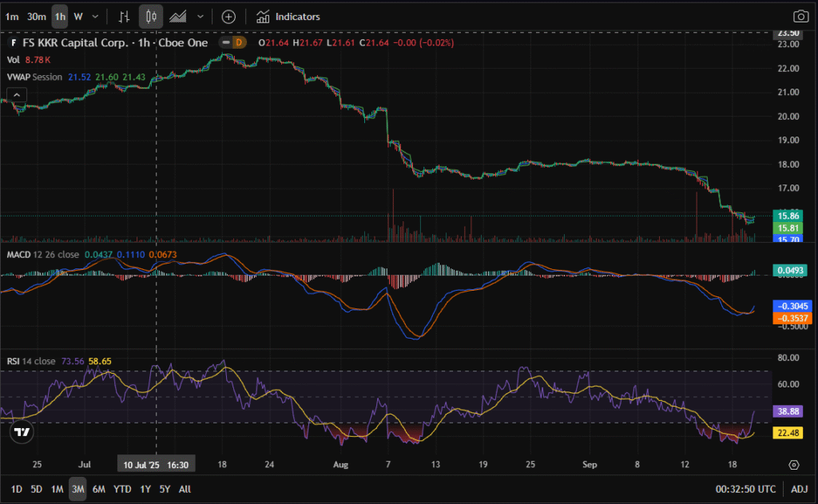
Task: Set the date range to YTD
Action: click(122, 489)
